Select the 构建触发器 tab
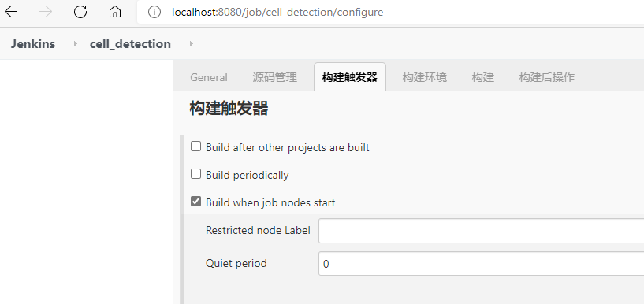Screen dimensions: 644x304 350,77
